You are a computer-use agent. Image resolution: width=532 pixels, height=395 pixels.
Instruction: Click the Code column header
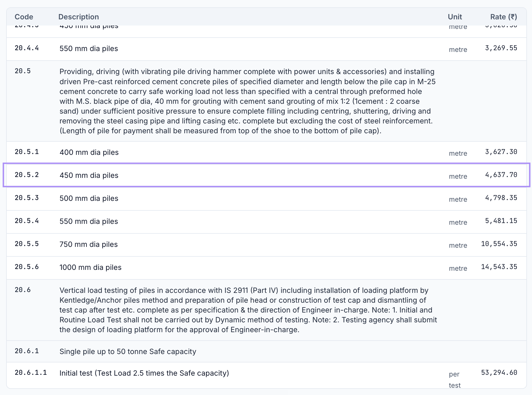tap(24, 17)
